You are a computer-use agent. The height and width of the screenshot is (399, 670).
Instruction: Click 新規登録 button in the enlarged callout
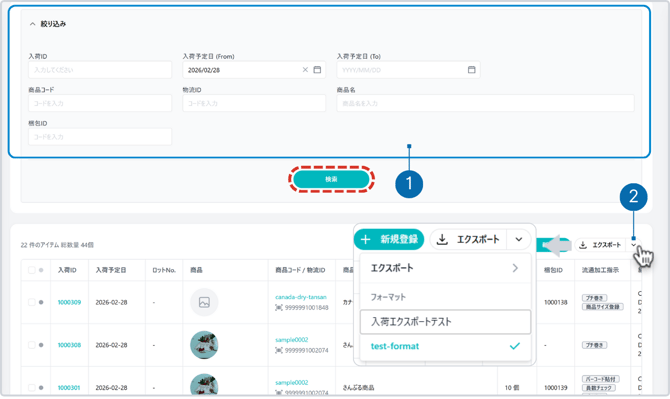[x=389, y=239]
